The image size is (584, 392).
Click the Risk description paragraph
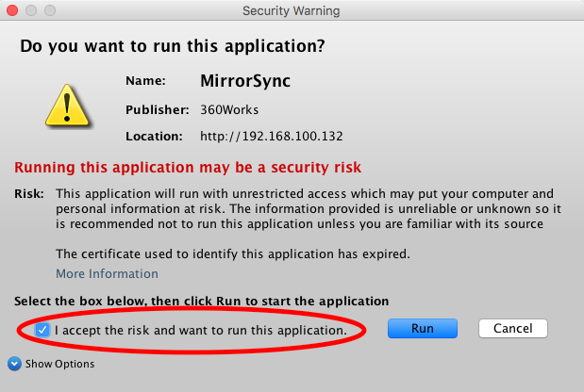(x=308, y=208)
